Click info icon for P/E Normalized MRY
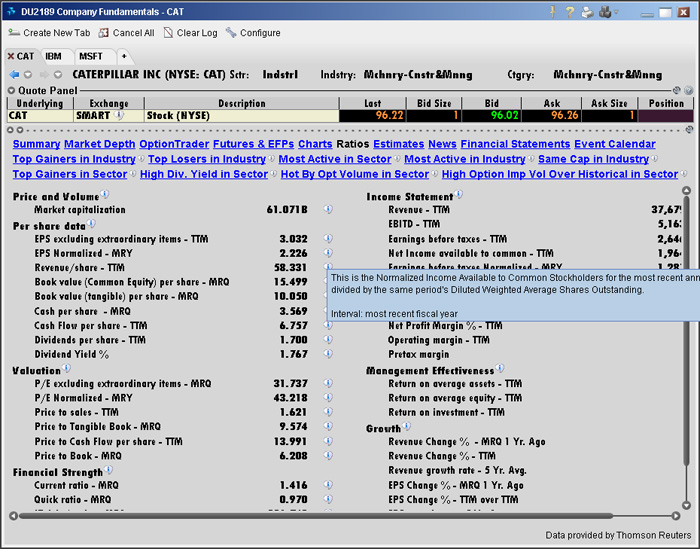This screenshot has height=549, width=700. point(328,397)
